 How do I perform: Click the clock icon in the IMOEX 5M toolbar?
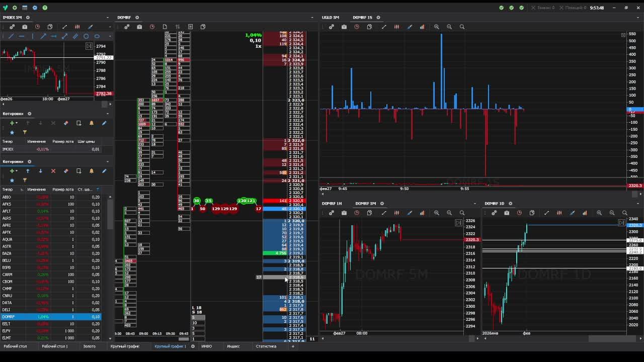point(37,27)
